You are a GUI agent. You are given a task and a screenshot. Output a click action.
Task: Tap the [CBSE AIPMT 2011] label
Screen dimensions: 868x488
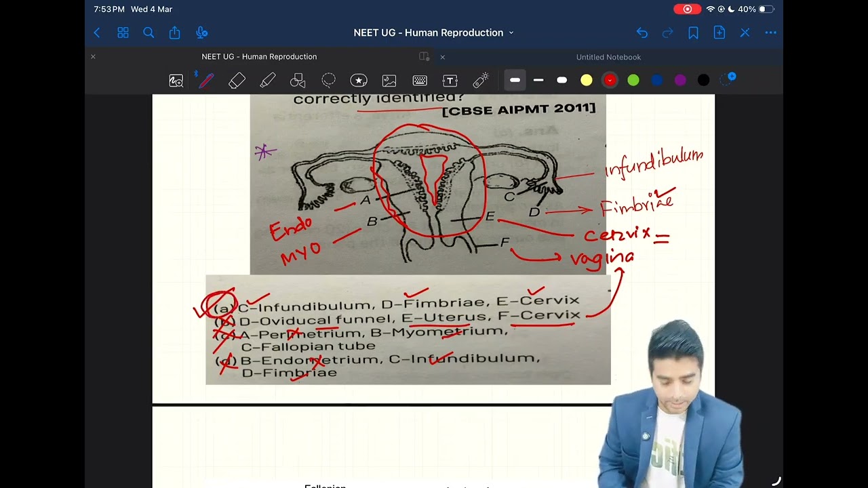click(x=519, y=108)
